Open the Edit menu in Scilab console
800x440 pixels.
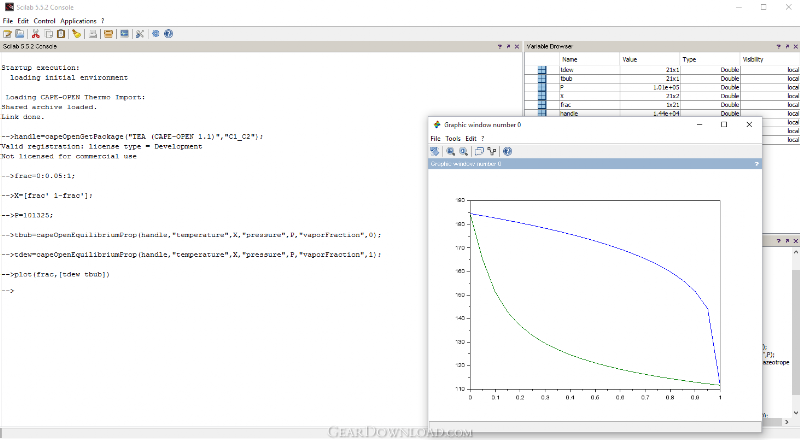23,21
